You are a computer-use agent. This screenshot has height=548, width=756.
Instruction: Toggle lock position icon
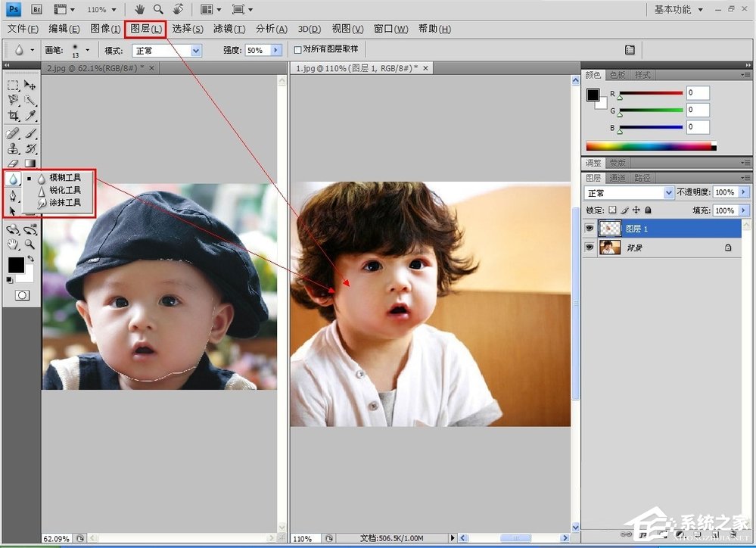tap(636, 210)
